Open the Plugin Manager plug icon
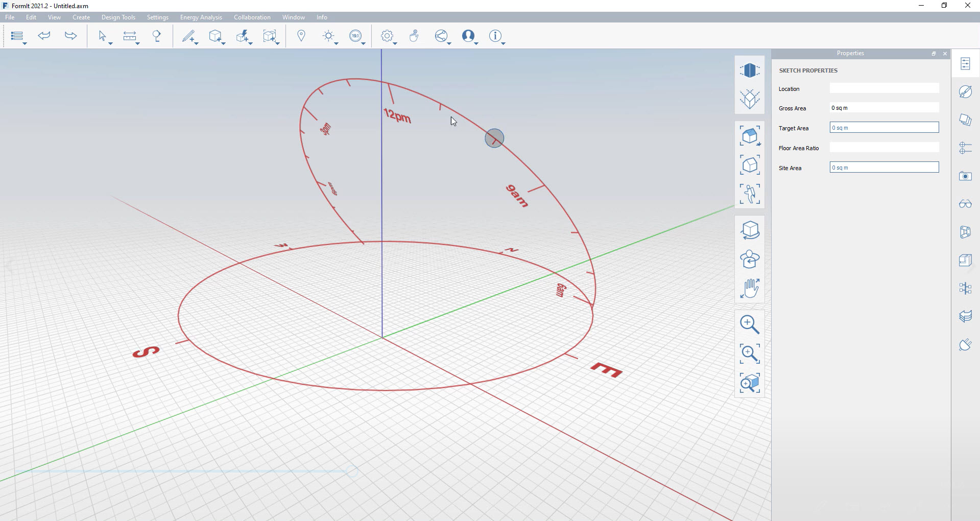This screenshot has width=980, height=521. pos(965,345)
